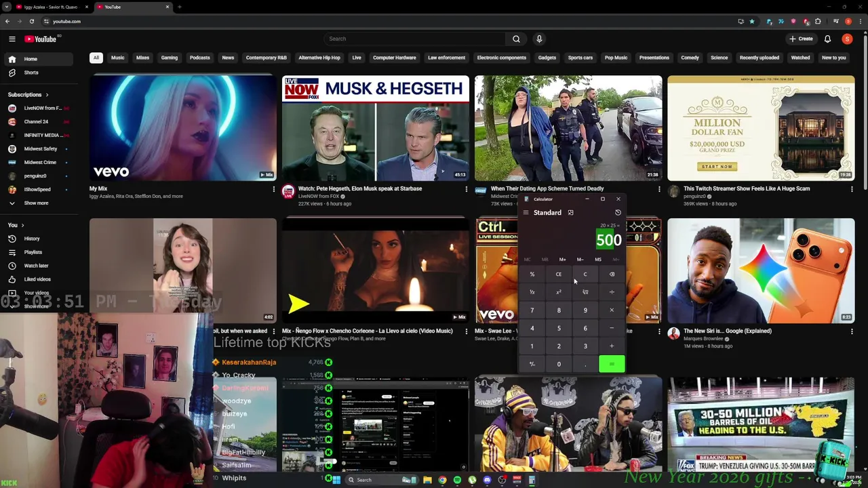Expand the Subscriptions section header
This screenshot has height=488, width=868.
(28, 95)
